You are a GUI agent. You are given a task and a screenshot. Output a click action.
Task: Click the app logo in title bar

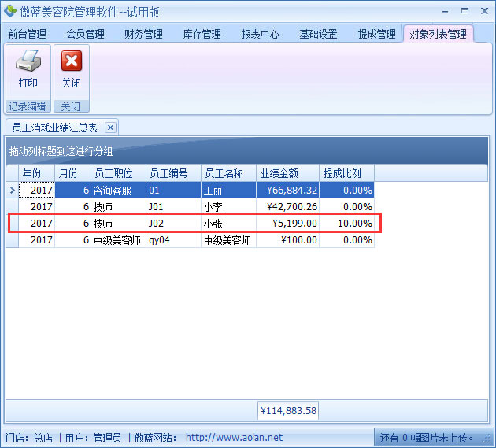[10, 11]
